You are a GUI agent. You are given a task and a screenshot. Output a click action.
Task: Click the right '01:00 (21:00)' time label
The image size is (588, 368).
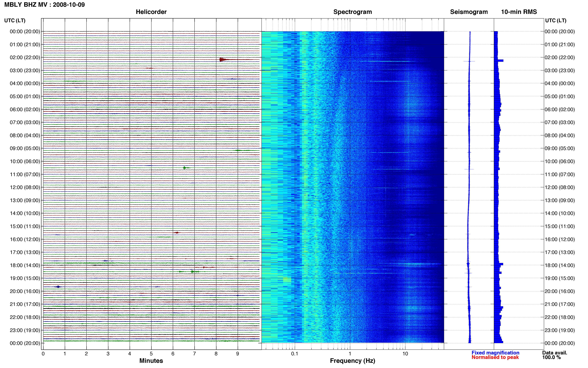click(560, 45)
